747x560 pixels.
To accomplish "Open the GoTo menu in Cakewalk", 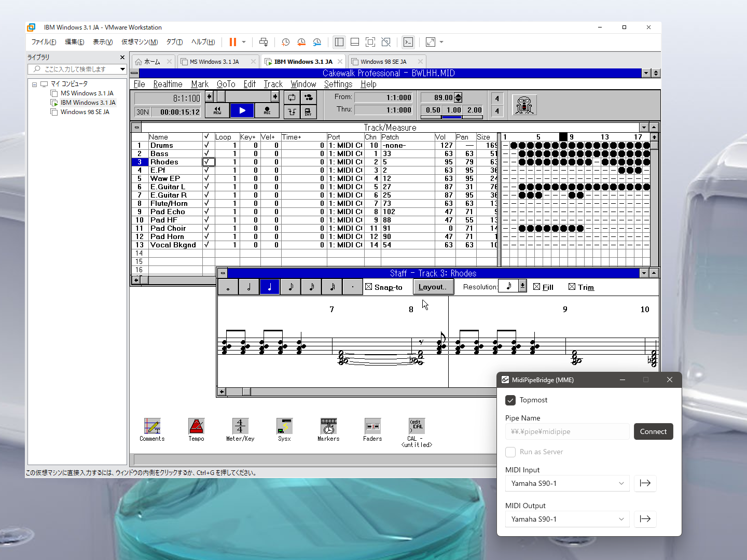I will (x=226, y=84).
